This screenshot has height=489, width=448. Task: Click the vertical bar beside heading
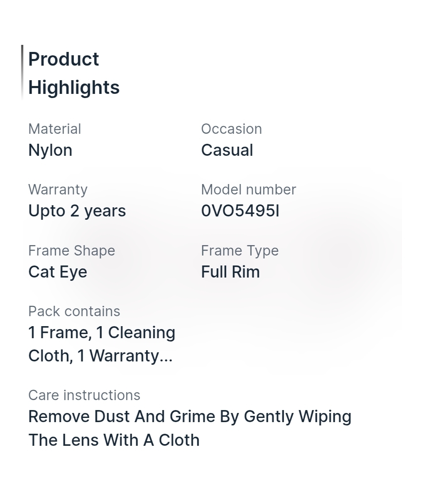(22, 73)
